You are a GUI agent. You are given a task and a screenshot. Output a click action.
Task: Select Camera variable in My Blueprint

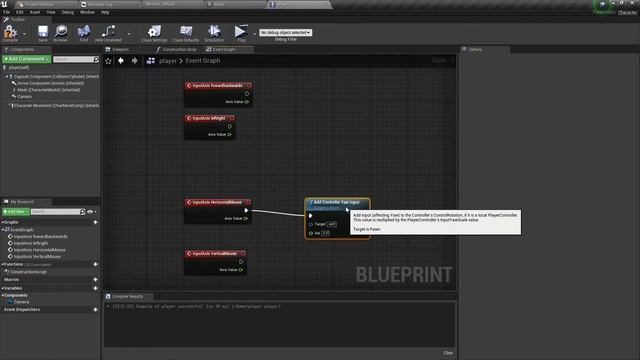click(21, 302)
